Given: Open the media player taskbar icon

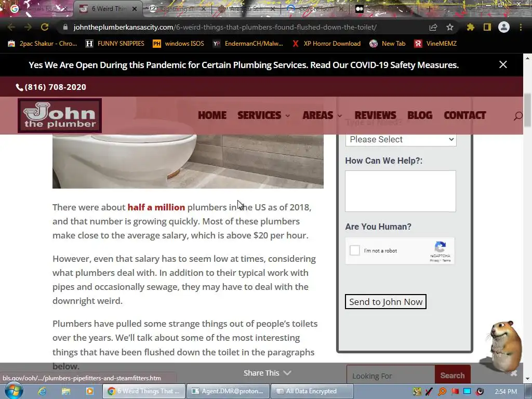Looking at the screenshot, I should (89, 391).
